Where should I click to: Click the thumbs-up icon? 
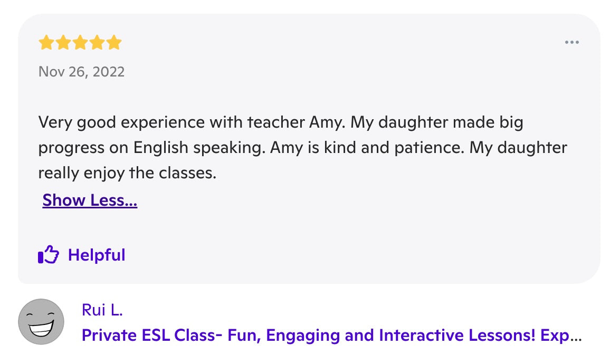pyautogui.click(x=48, y=255)
